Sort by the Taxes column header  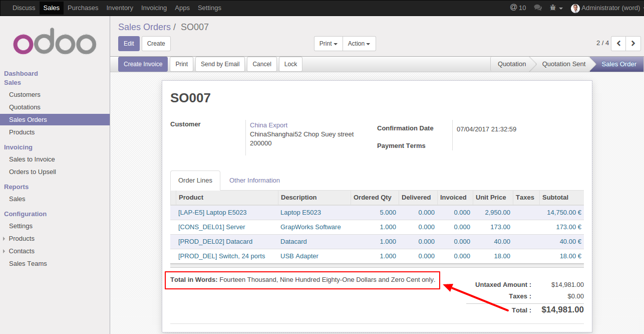pyautogui.click(x=526, y=198)
